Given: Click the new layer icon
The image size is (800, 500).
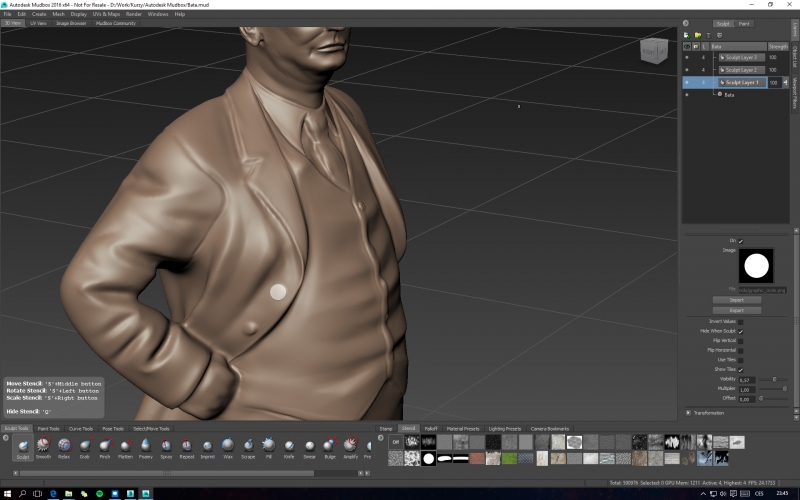Looking at the screenshot, I should [687, 35].
